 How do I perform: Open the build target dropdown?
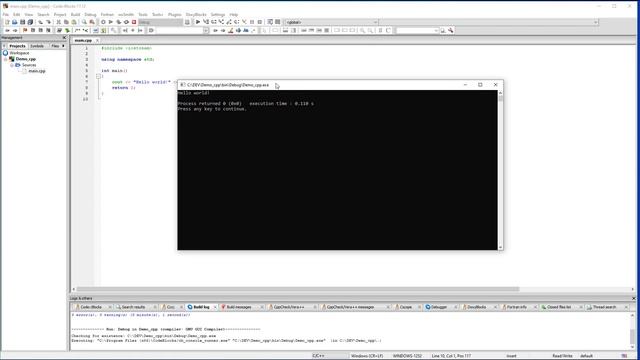point(160,22)
